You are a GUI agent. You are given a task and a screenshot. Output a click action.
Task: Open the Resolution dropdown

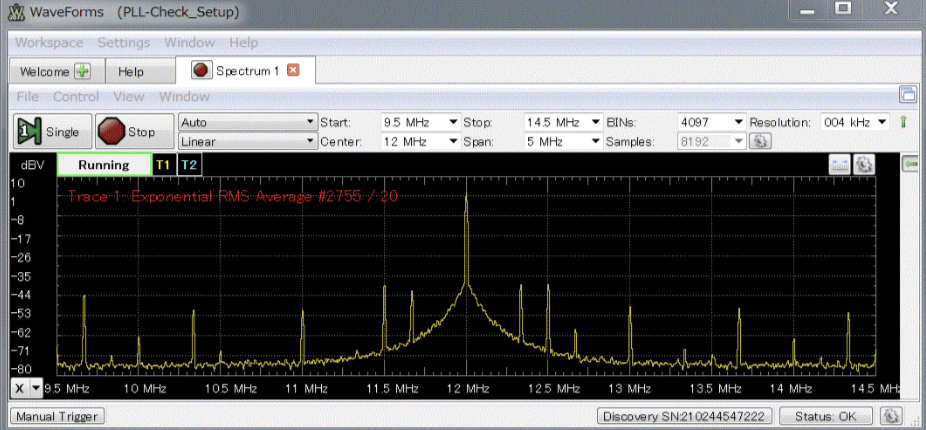pos(882,122)
